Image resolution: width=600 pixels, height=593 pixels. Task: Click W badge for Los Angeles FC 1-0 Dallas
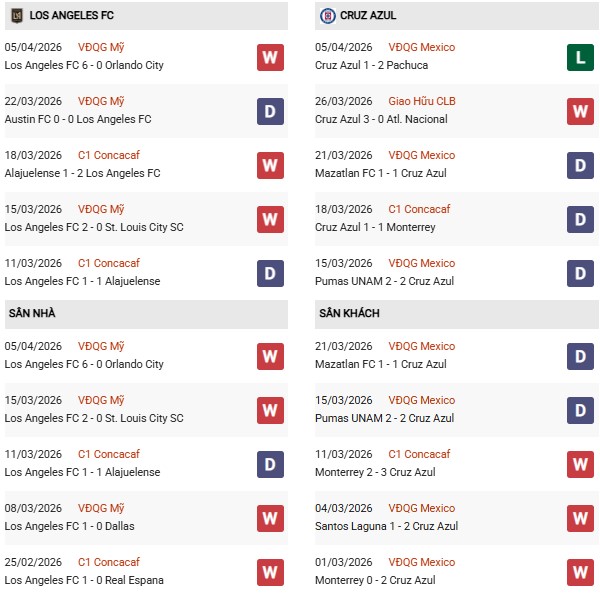tap(270, 518)
